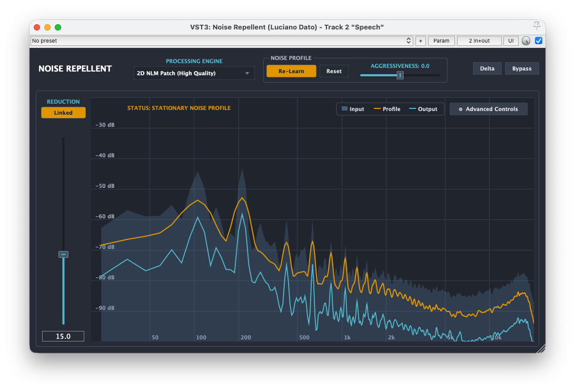The height and width of the screenshot is (392, 575).
Task: Enable Delta listening mode
Action: pos(487,68)
